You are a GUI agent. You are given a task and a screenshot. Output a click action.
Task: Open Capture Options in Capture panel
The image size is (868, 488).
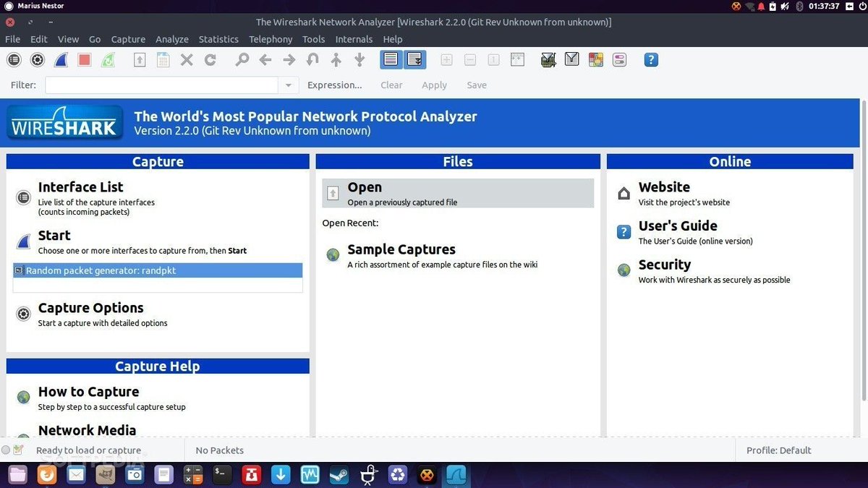click(x=90, y=308)
